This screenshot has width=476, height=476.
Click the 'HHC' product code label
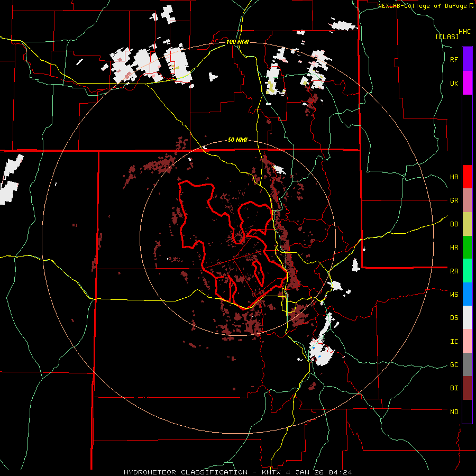point(464,32)
